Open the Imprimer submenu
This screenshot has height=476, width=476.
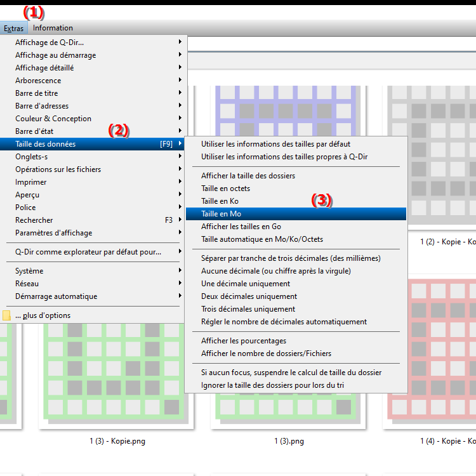pyautogui.click(x=92, y=182)
